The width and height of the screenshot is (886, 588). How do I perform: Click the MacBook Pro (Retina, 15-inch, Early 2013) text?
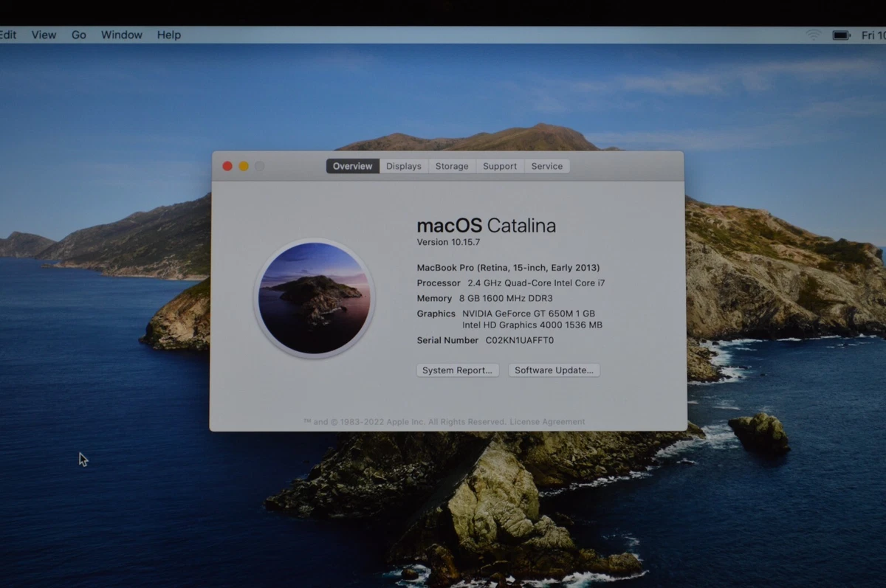coord(508,268)
